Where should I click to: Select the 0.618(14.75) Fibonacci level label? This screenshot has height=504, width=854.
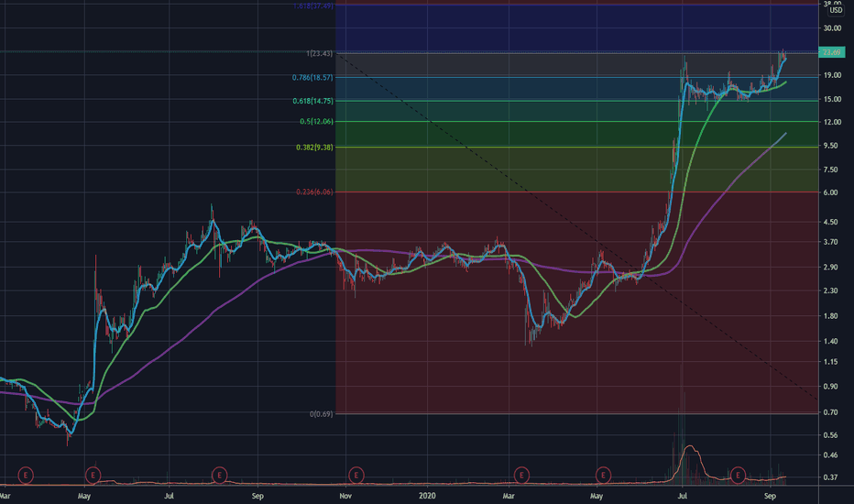coord(312,101)
